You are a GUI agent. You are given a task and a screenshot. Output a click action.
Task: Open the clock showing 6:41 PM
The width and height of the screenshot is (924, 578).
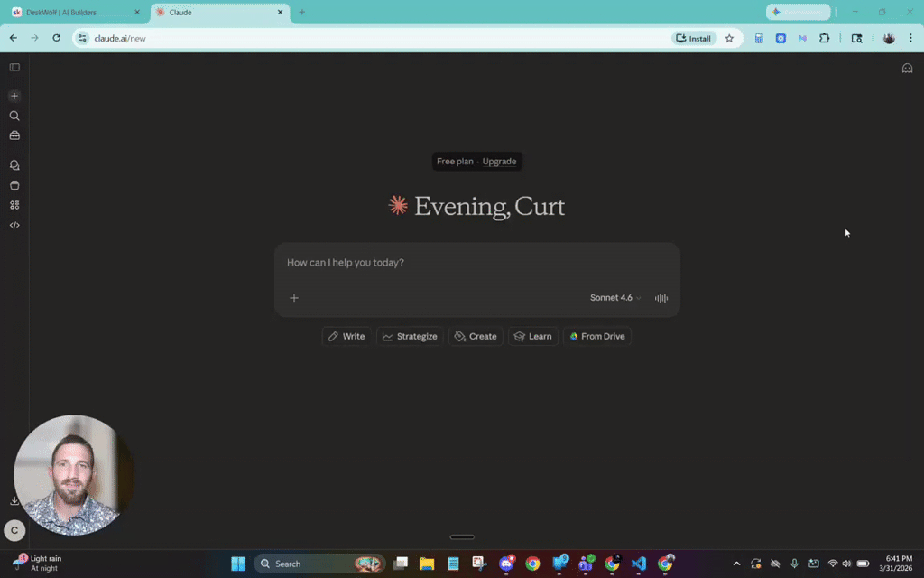tap(895, 564)
